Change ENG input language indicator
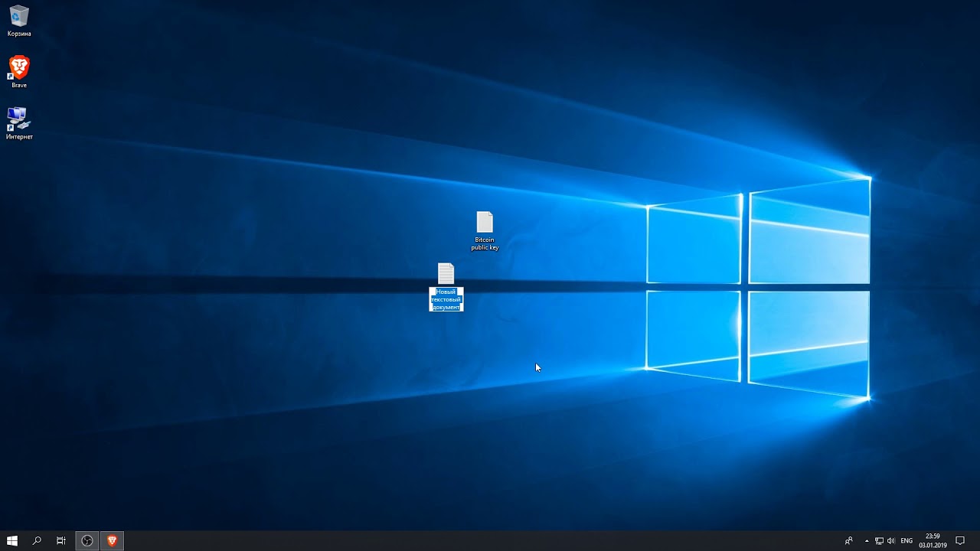 pyautogui.click(x=906, y=541)
